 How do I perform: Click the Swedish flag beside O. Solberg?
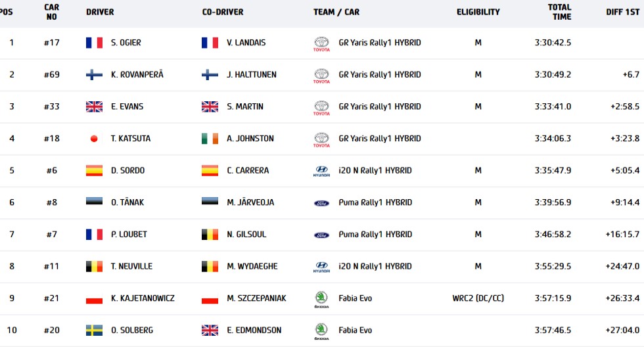(94, 330)
